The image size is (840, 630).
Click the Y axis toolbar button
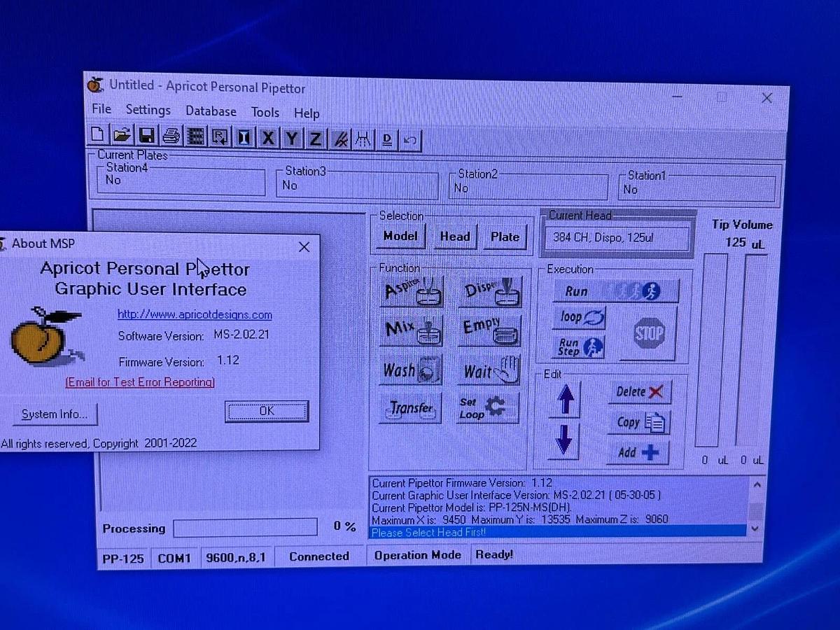tap(291, 139)
